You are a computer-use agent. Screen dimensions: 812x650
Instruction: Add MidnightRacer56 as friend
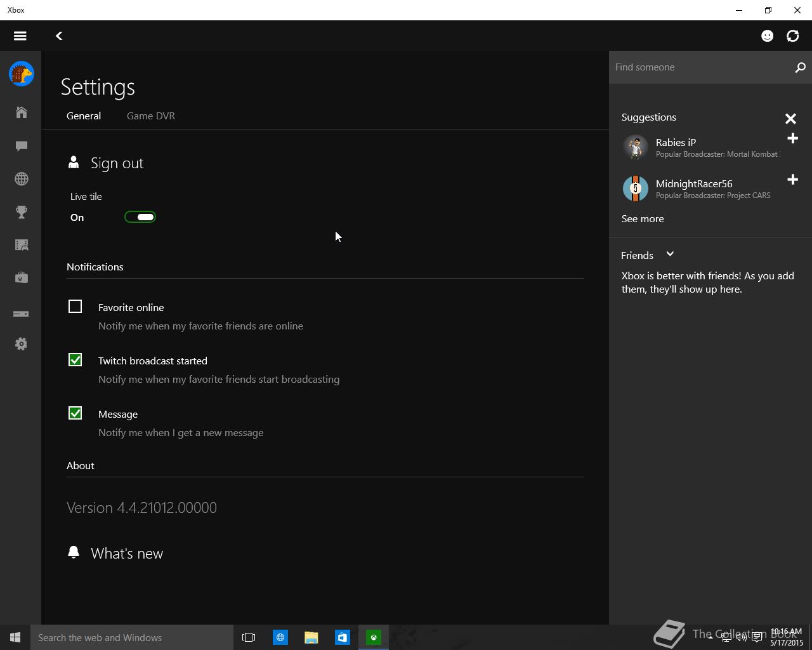pos(792,180)
